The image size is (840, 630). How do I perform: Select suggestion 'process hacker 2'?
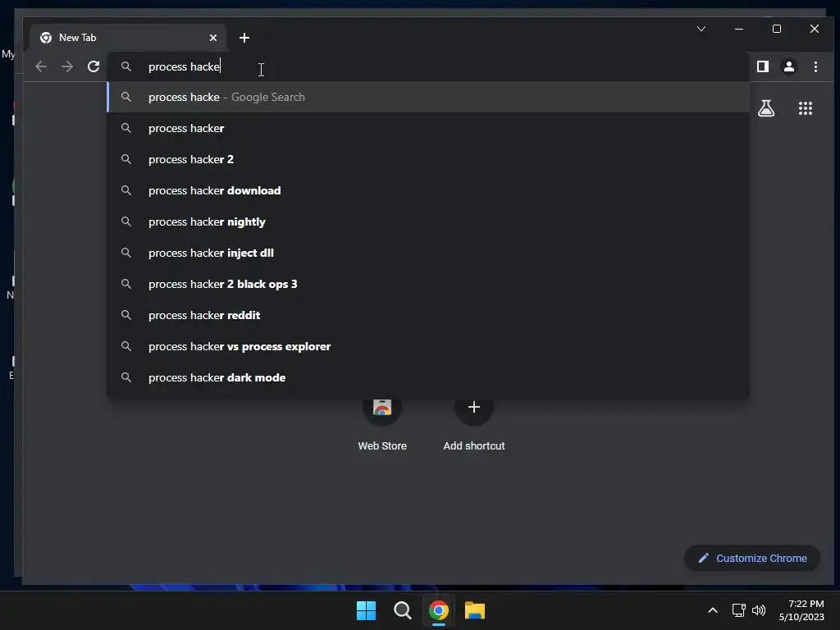point(428,159)
